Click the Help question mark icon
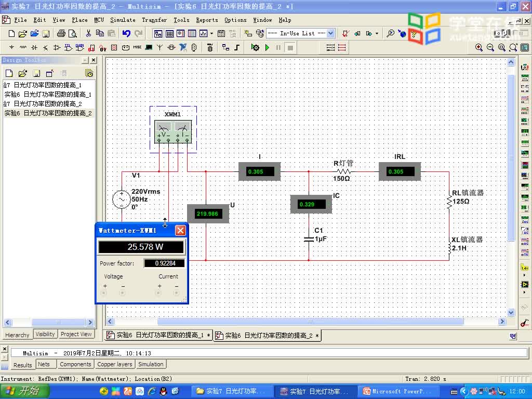The width and height of the screenshot is (532, 399). pyautogui.click(x=414, y=33)
